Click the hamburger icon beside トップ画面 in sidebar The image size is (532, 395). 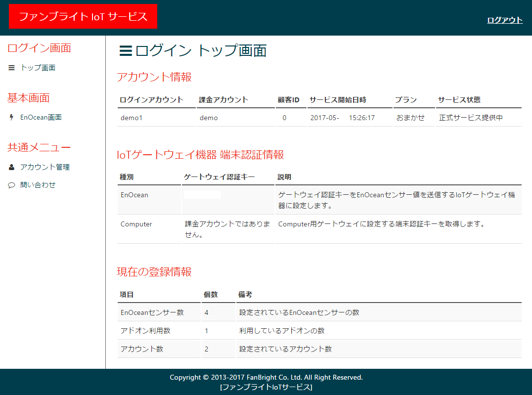(11, 68)
